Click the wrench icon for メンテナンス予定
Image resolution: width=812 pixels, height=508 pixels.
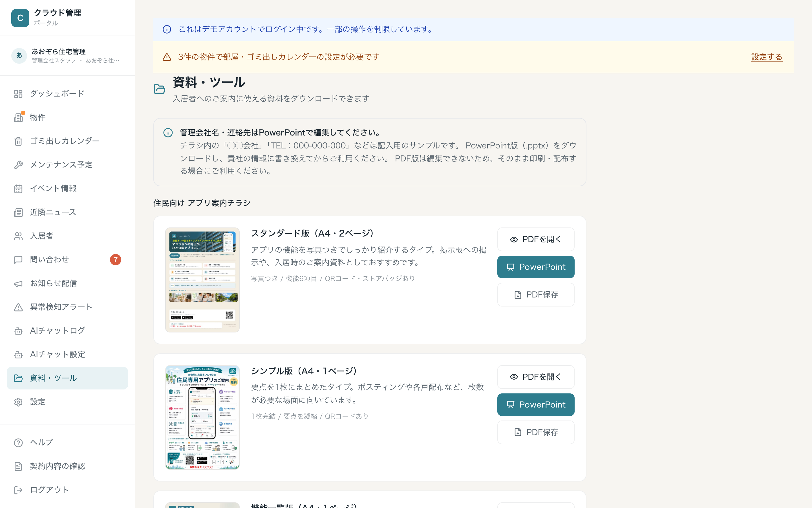pyautogui.click(x=18, y=165)
